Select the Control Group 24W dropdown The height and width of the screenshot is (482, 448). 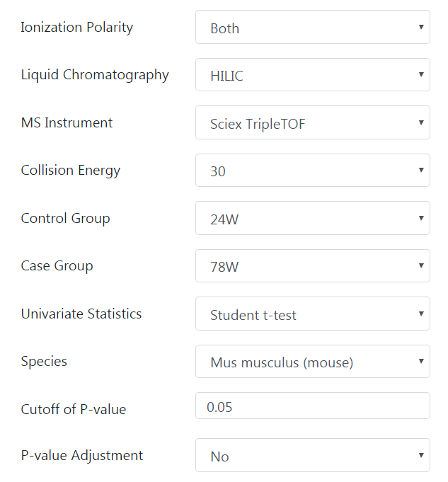[312, 218]
